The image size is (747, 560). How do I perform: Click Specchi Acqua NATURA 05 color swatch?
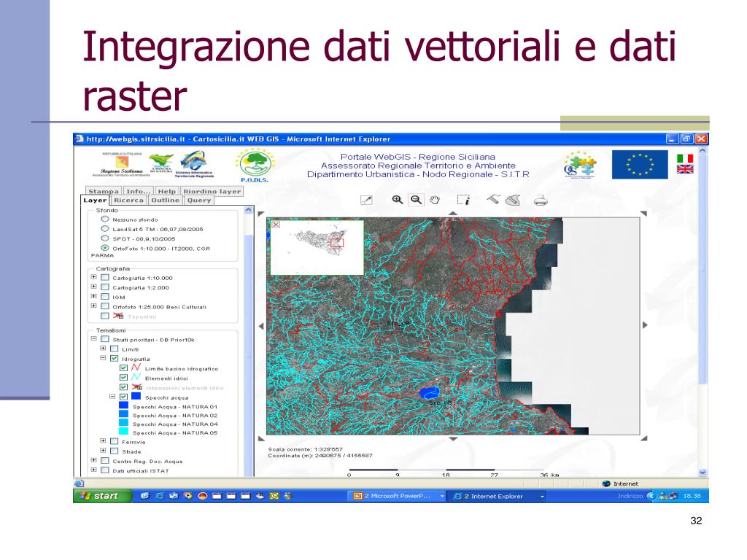coord(123,432)
